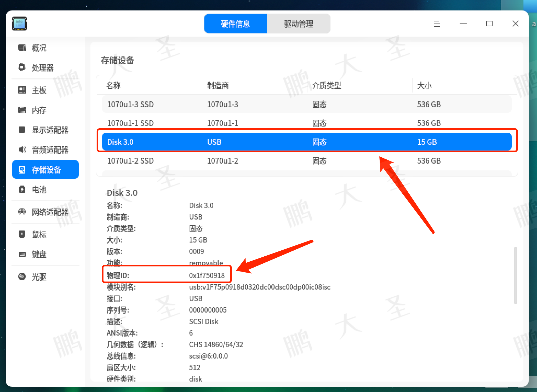Close the Device Manager window
The width and height of the screenshot is (537, 392).
[x=515, y=24]
